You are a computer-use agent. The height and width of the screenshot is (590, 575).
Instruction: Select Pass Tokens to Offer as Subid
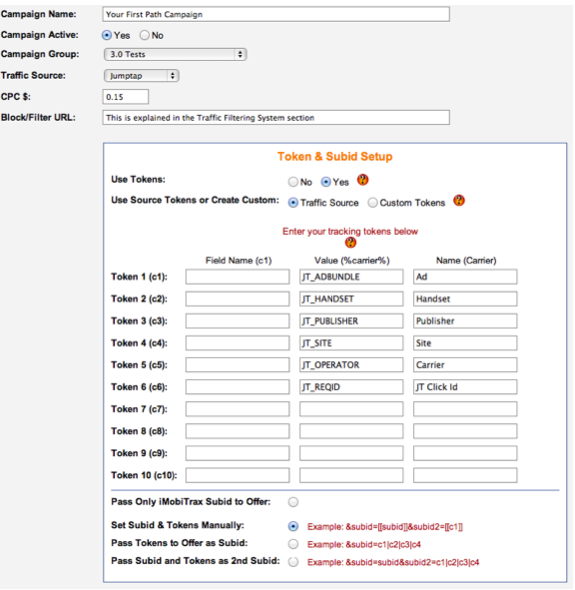(293, 544)
